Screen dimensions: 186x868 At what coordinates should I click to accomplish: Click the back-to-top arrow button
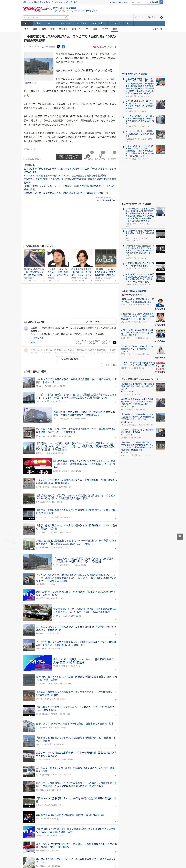[180, 536]
